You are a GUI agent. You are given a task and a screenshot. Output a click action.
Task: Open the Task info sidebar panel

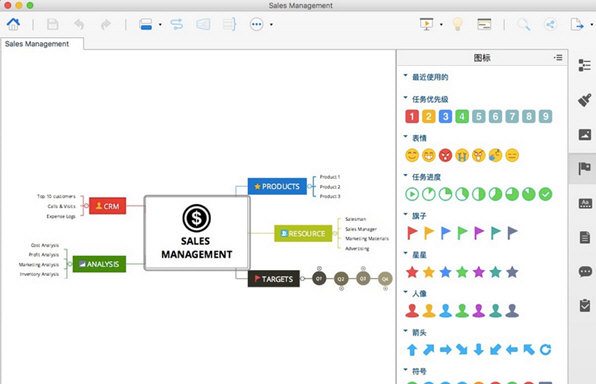click(x=585, y=305)
